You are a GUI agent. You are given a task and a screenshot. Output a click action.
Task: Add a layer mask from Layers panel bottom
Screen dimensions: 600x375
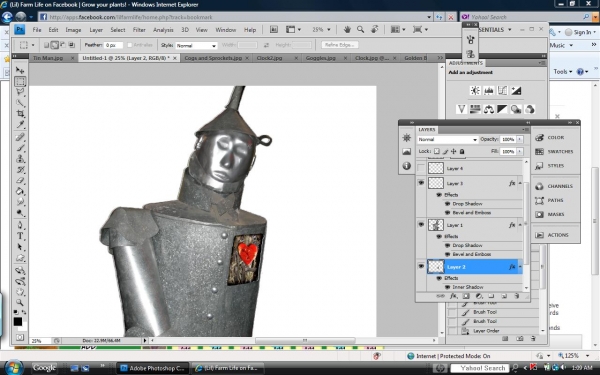(466, 296)
